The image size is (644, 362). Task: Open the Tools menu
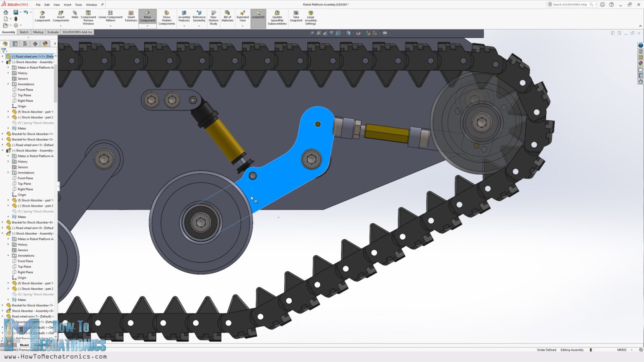point(78,5)
